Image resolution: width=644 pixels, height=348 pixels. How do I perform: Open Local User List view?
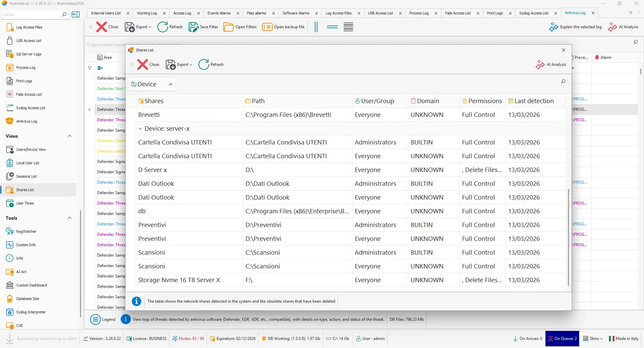click(28, 163)
